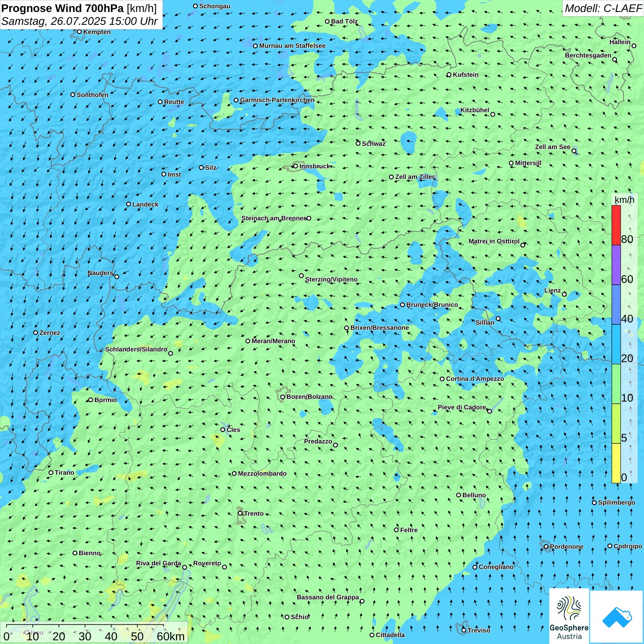This screenshot has height=644, width=644.
Task: Click the 'Mezzolombardo' label
Action: coord(262,473)
